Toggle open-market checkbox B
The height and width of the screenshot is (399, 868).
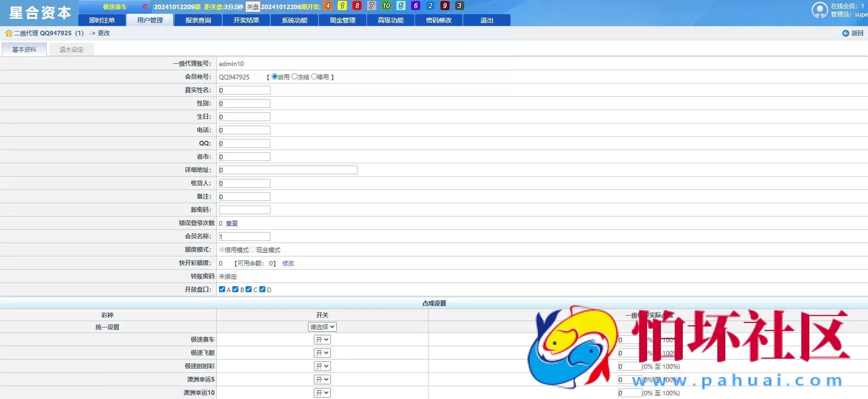236,289
